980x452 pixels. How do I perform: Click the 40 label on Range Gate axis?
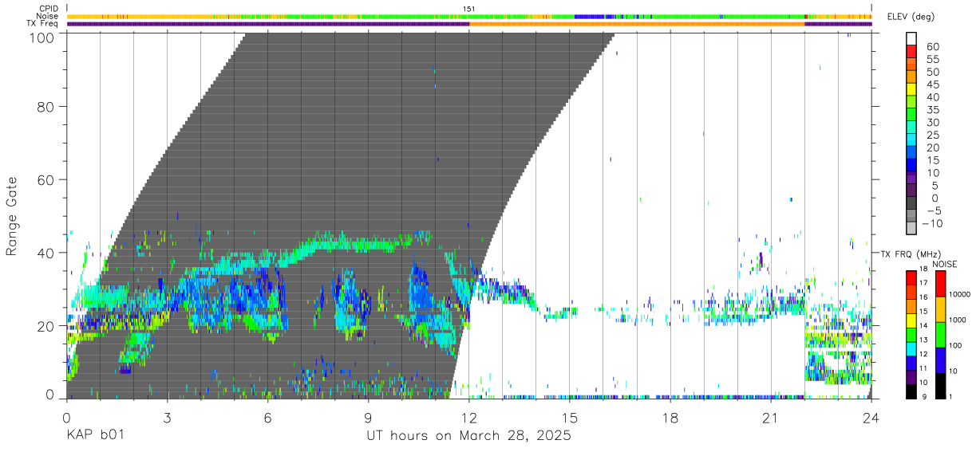click(x=45, y=253)
